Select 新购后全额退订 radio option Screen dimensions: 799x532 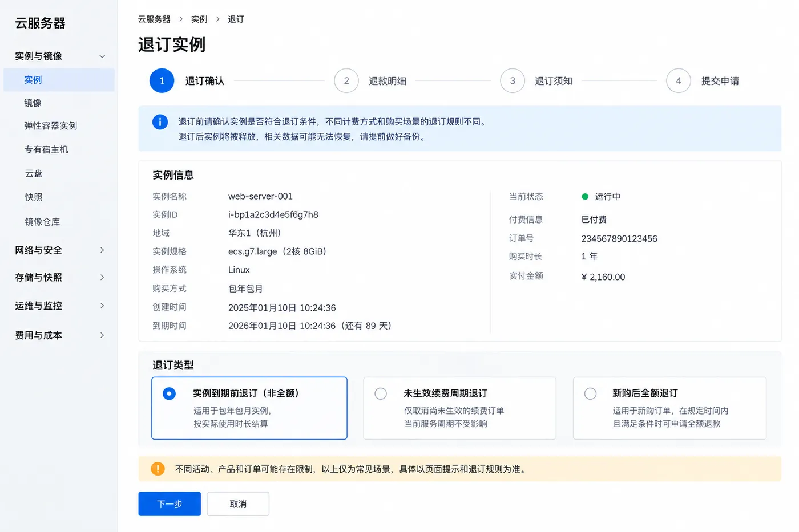pos(591,393)
